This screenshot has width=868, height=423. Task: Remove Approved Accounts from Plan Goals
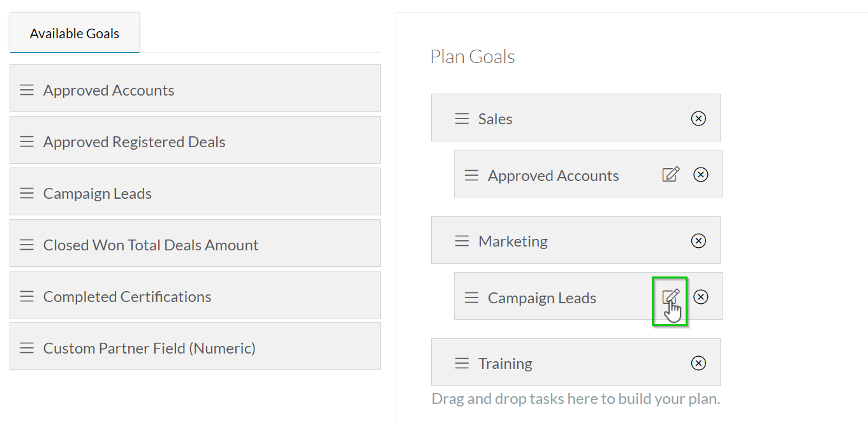point(700,174)
